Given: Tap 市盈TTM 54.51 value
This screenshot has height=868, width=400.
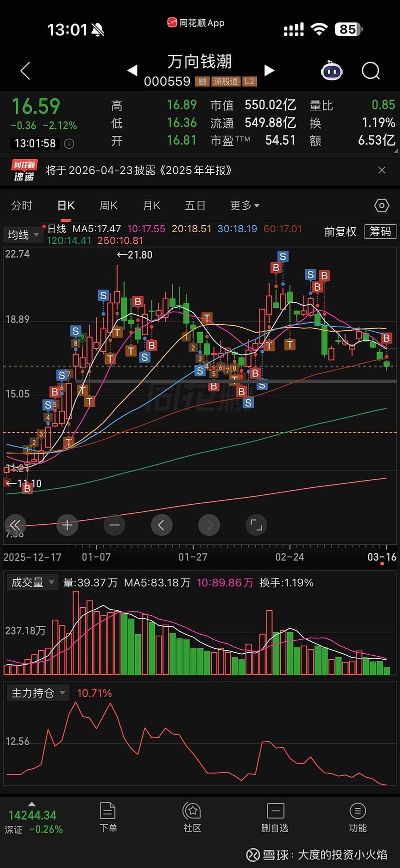Looking at the screenshot, I should [x=280, y=140].
